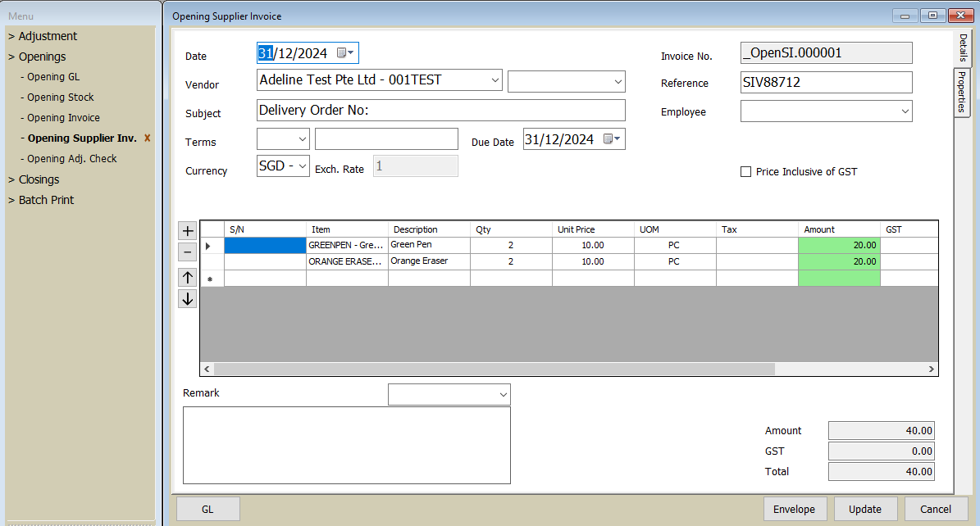Image resolution: width=980 pixels, height=526 pixels.
Task: Open the Due Date calendar picker icon
Action: pos(612,139)
